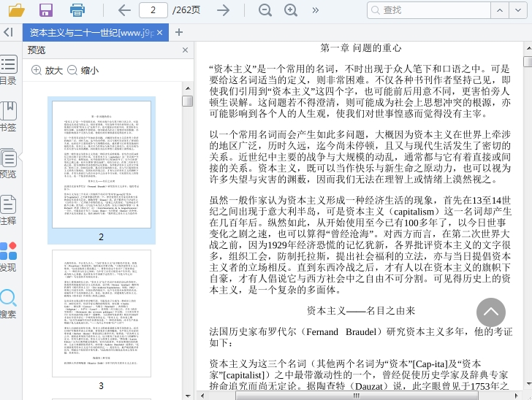Click the save disk icon
The width and height of the screenshot is (532, 400).
(46, 10)
